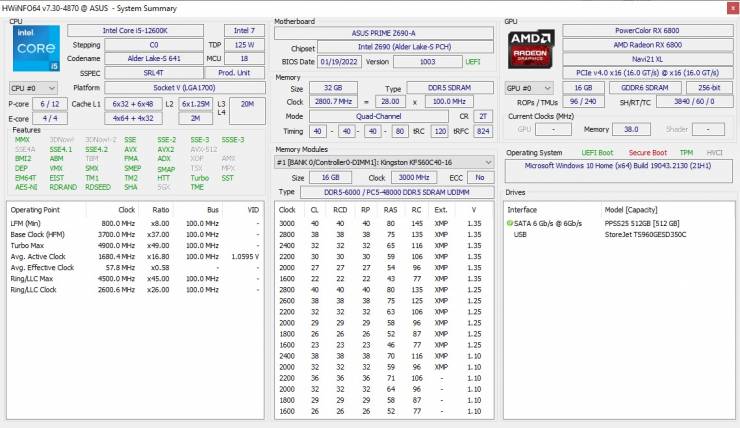Click the SSE4.1 feature flag
The height and width of the screenshot is (428, 740).
61,150
